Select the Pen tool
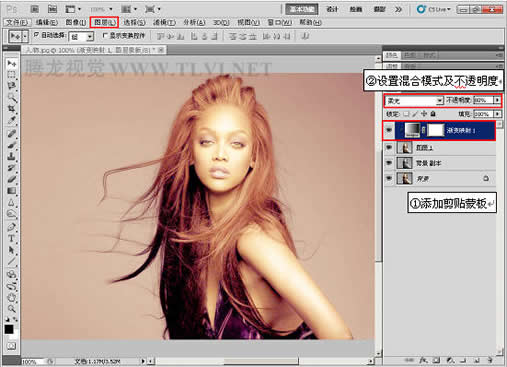 [12, 227]
